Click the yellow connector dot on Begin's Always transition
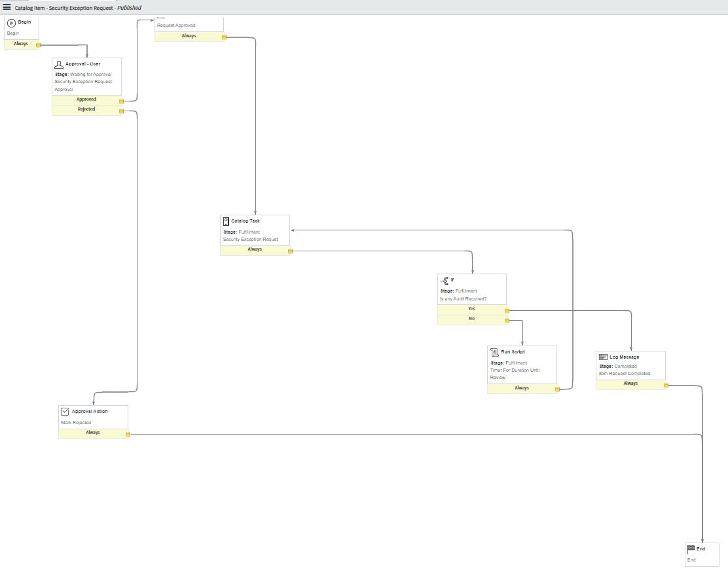 [37, 44]
